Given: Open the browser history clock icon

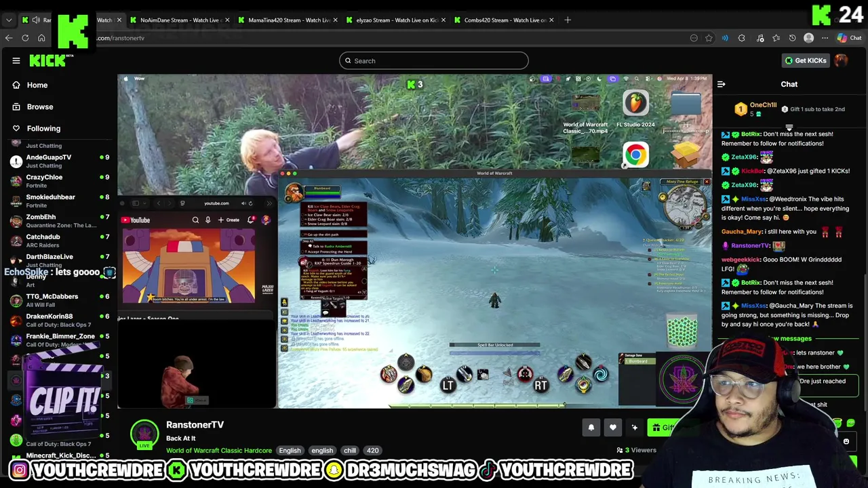Looking at the screenshot, I should 792,38.
